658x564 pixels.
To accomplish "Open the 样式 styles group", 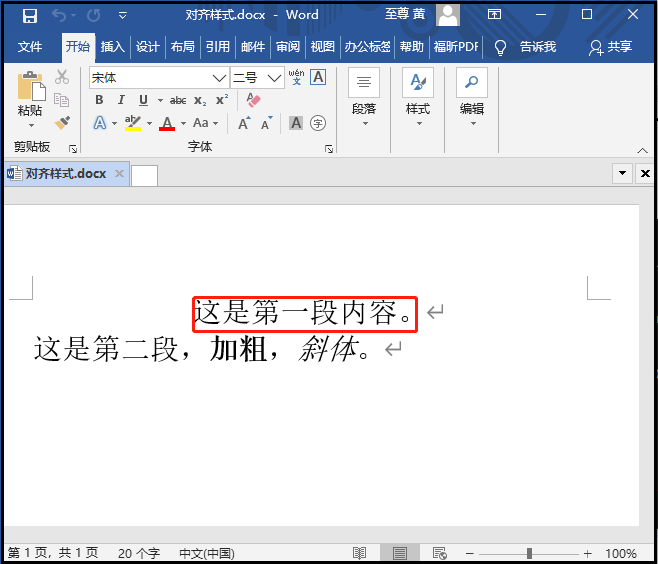I will tap(418, 97).
